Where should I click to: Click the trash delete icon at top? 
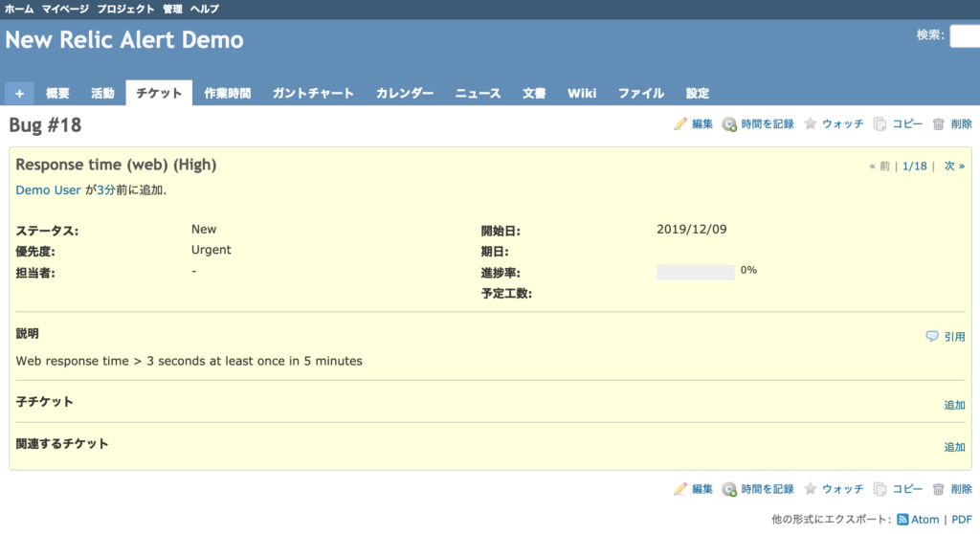click(x=938, y=124)
